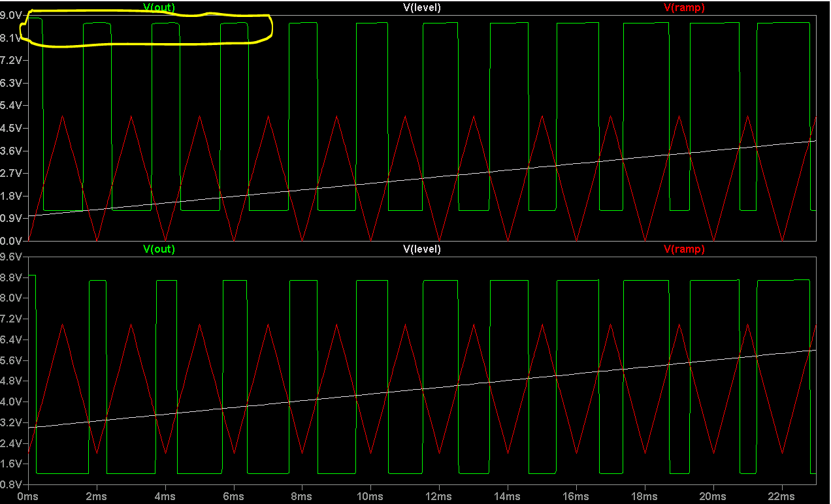831x504 pixels.
Task: Click the 8.8V vertical axis value
Action: click(x=11, y=277)
